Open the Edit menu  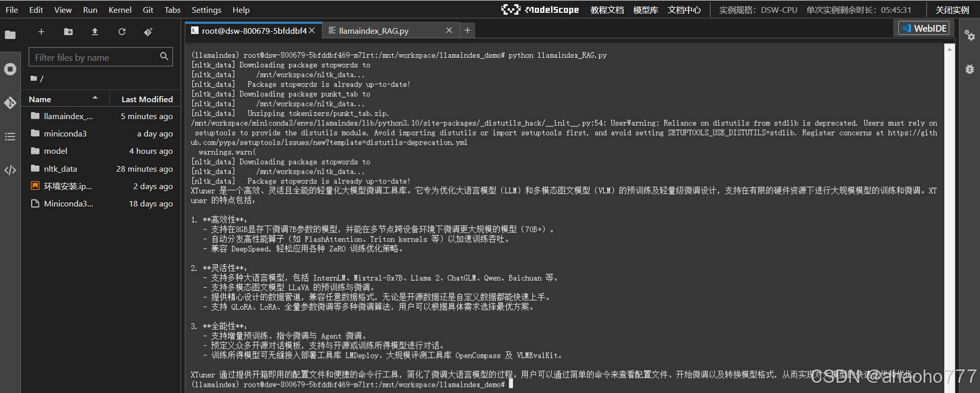pos(36,10)
